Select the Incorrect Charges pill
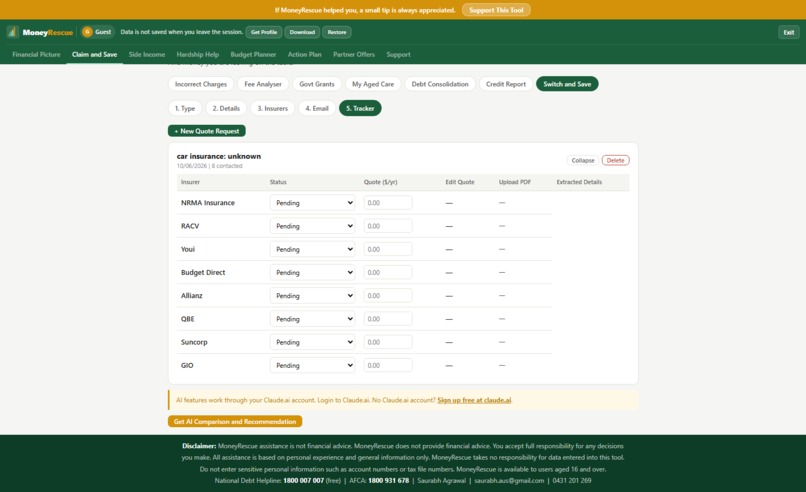This screenshot has height=492, width=806. click(201, 84)
